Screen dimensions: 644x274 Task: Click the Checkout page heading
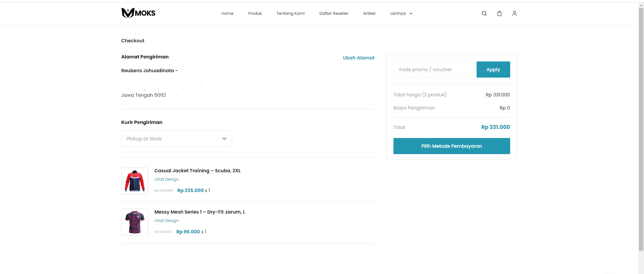click(133, 41)
